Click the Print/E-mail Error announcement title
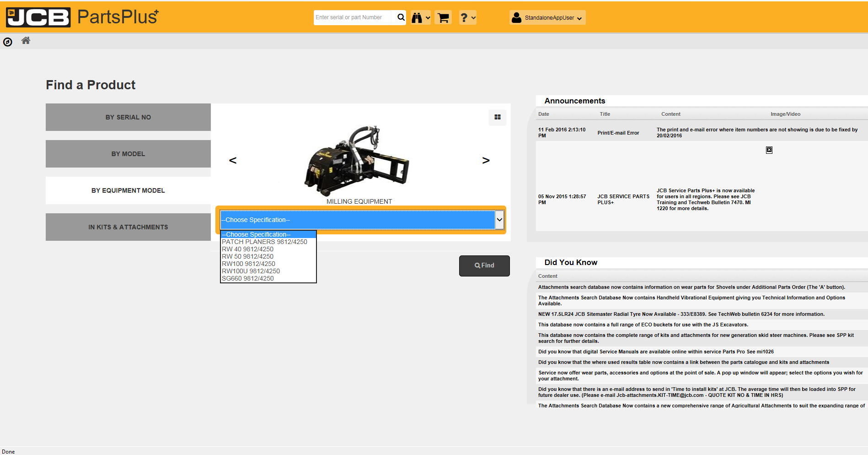 (618, 133)
